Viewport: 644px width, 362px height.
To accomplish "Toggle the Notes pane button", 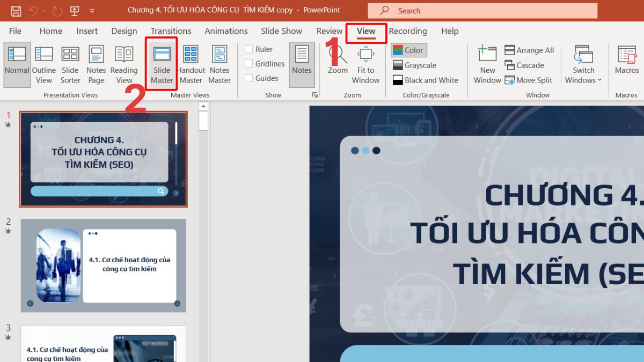I will tap(302, 65).
